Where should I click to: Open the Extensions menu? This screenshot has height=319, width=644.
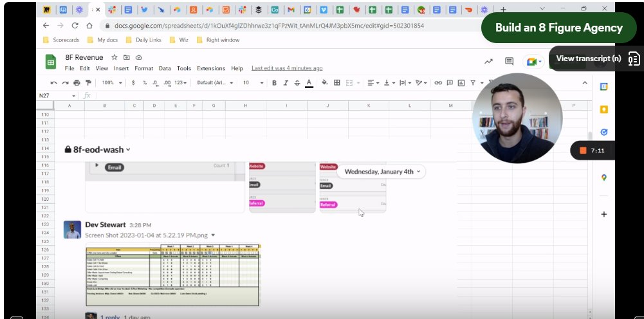pyautogui.click(x=211, y=69)
